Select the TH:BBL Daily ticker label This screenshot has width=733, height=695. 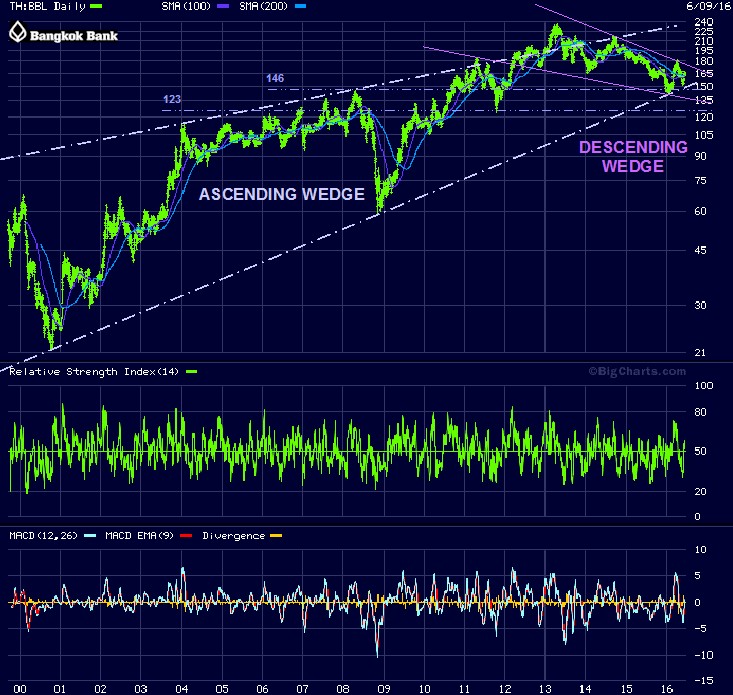pos(47,7)
